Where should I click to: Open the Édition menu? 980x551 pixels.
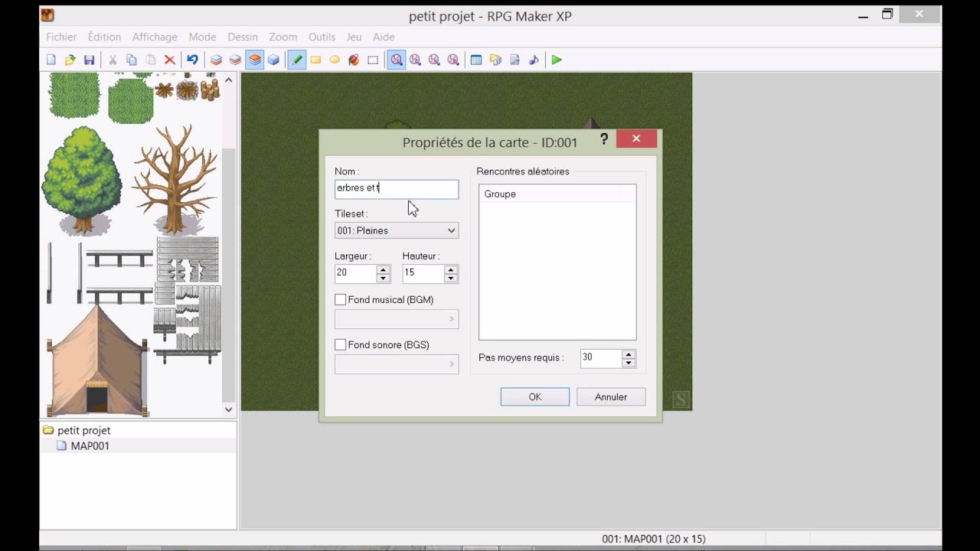[x=104, y=37]
